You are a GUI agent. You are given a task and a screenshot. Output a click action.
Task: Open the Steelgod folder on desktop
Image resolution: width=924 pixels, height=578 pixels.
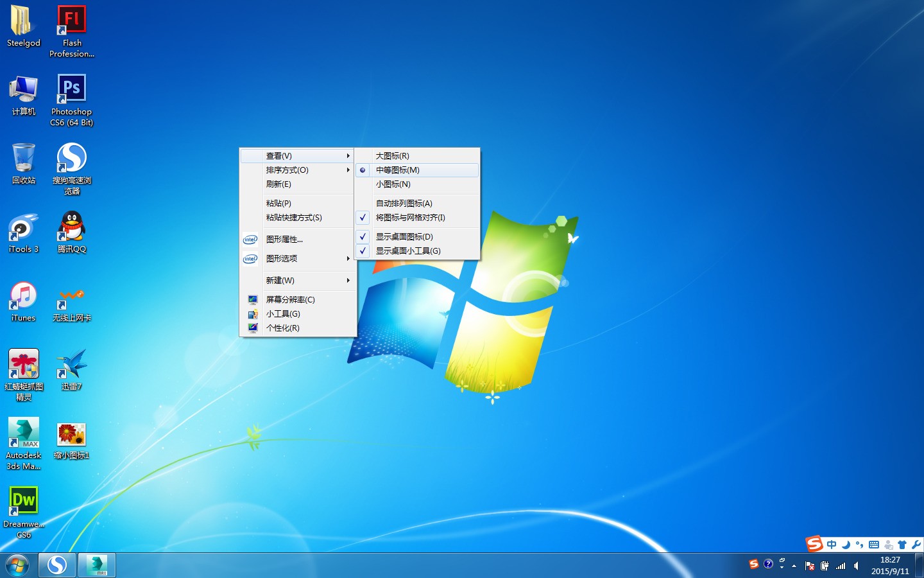pyautogui.click(x=23, y=26)
